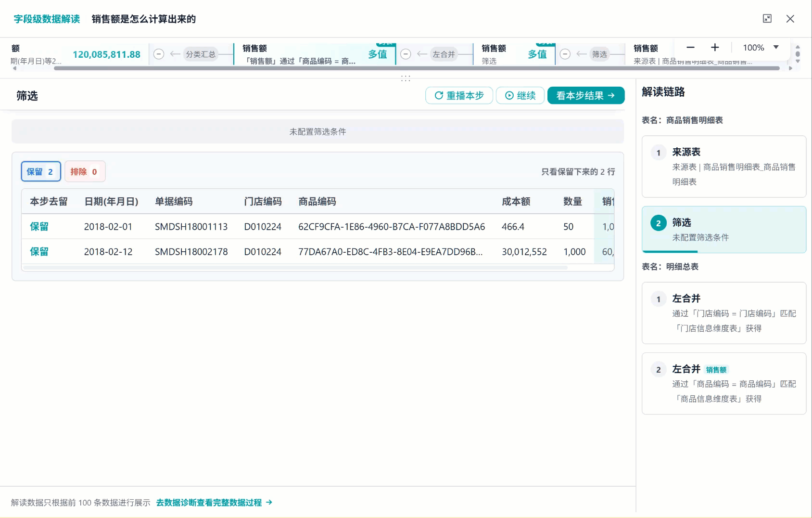Click value 120,085,811.88

[106, 54]
